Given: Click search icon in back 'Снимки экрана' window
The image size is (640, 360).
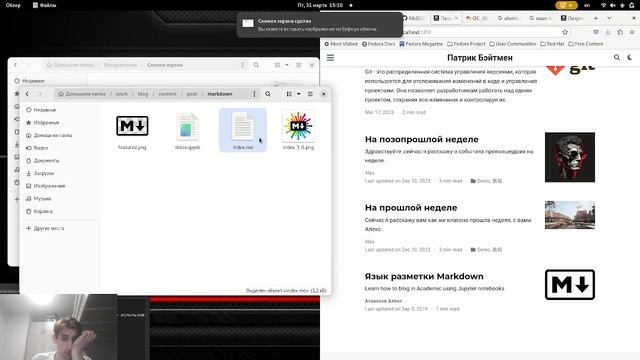Looking at the screenshot, I should coord(256,65).
